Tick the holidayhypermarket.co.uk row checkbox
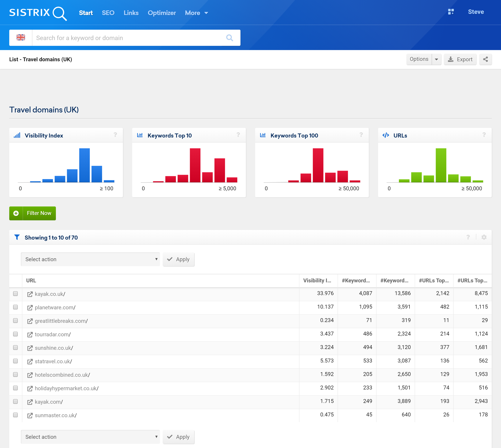This screenshot has height=448, width=501. pos(16,388)
